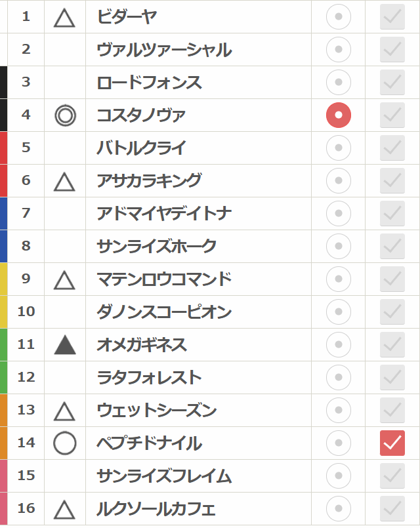Click the triangle mark for アサカラキング
The width and height of the screenshot is (420, 528).
[64, 182]
